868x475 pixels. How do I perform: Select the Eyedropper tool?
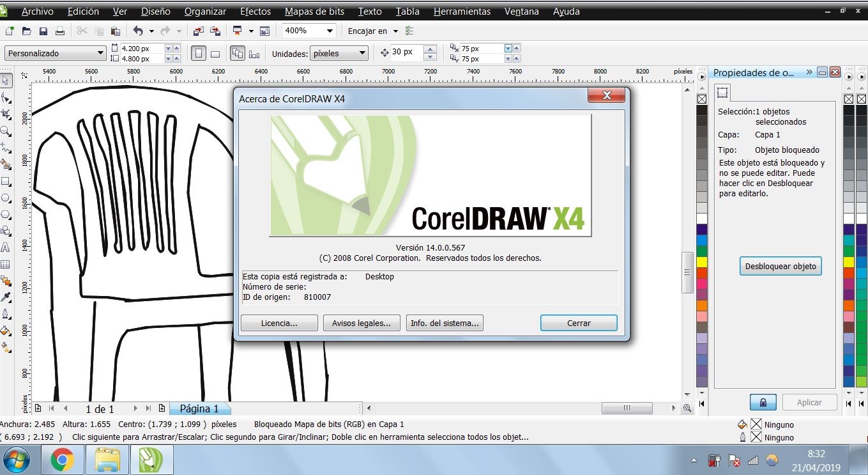[6, 297]
